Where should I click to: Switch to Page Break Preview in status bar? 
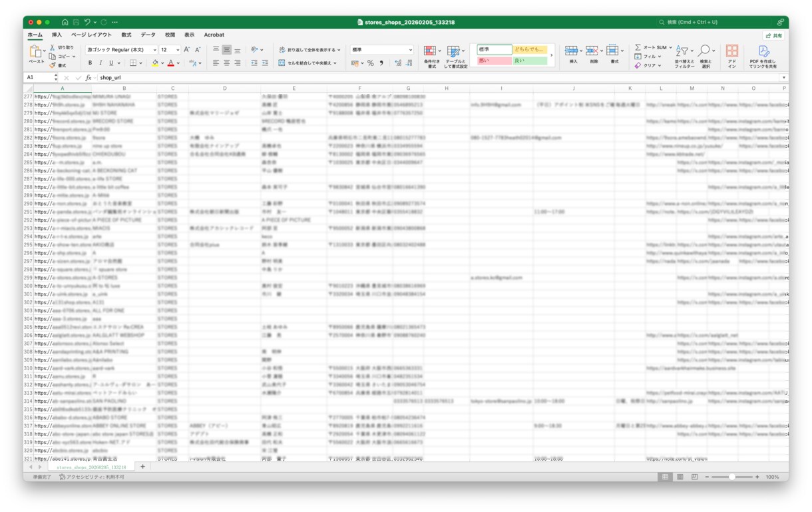coord(694,477)
